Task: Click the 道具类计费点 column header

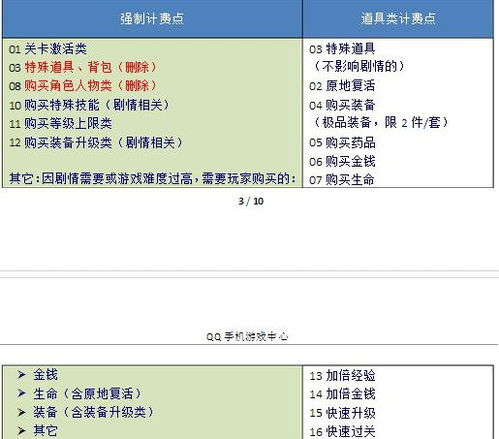Action: (x=398, y=19)
